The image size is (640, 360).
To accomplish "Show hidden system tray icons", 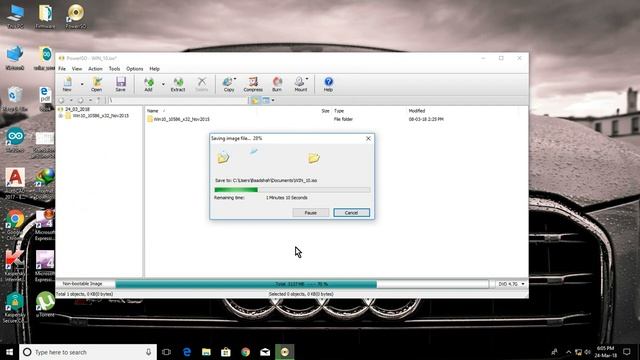I will pyautogui.click(x=568, y=352).
